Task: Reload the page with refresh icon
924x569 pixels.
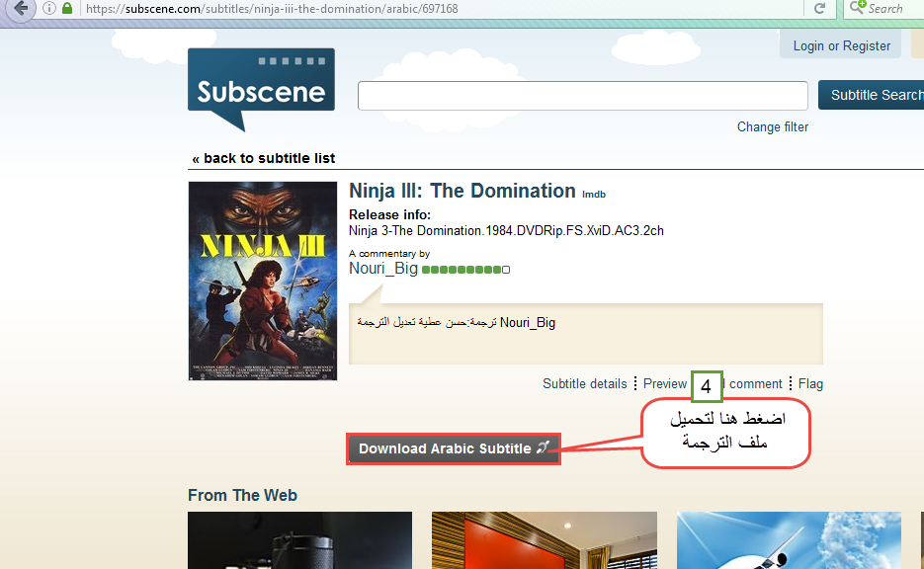Action: [x=819, y=8]
